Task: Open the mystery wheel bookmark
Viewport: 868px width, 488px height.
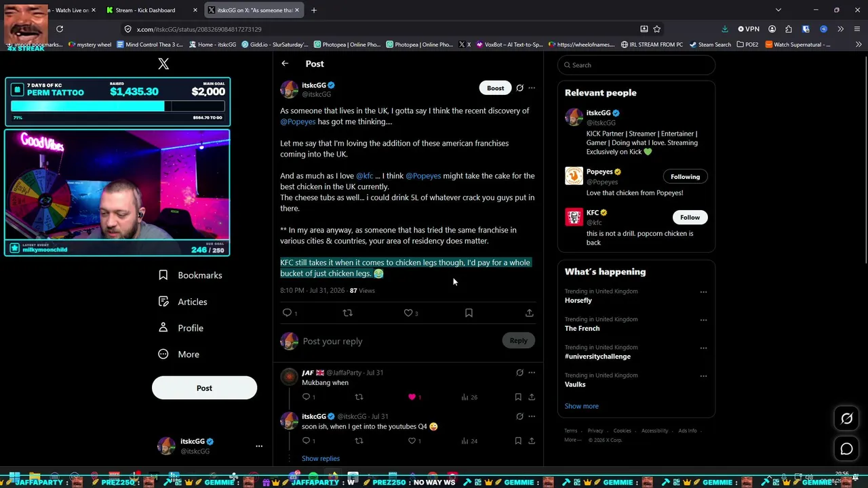Action: [90, 45]
